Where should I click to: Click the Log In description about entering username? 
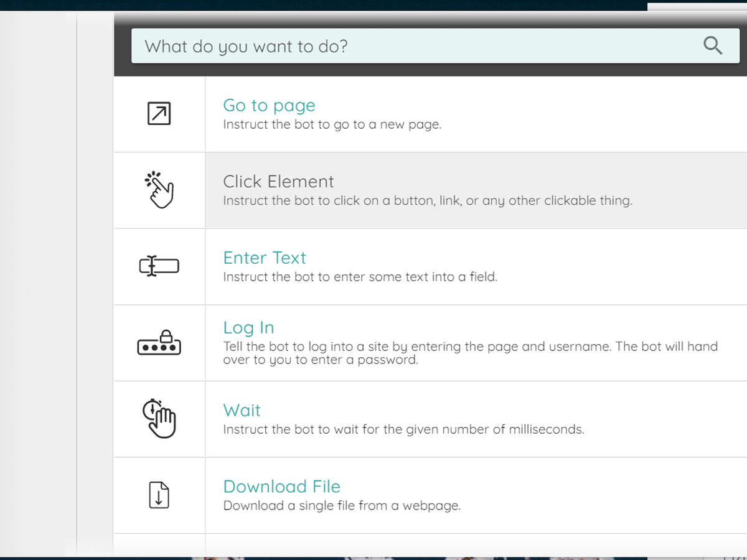click(471, 353)
